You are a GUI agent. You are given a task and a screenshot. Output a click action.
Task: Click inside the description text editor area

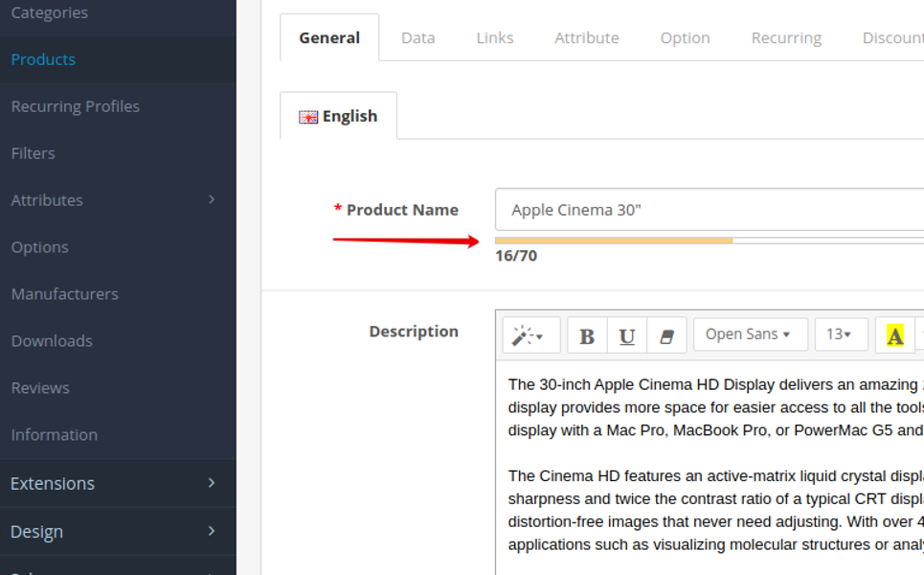pyautogui.click(x=710, y=467)
